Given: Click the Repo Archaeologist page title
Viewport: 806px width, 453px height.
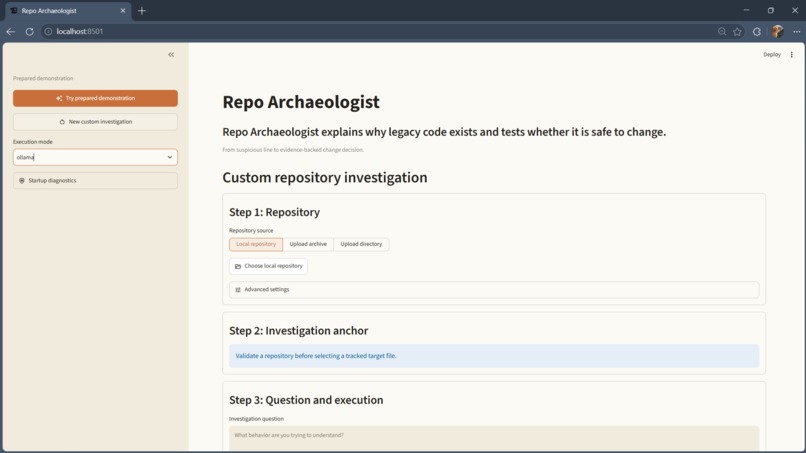Looking at the screenshot, I should click(x=301, y=102).
